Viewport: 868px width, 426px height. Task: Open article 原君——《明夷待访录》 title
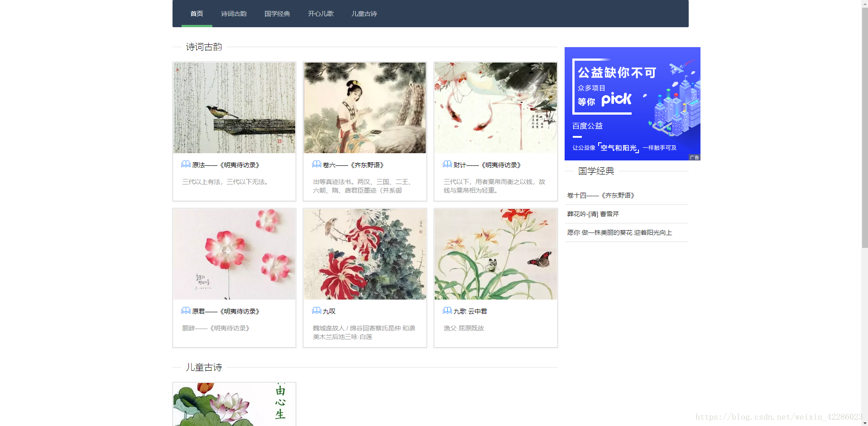click(226, 311)
